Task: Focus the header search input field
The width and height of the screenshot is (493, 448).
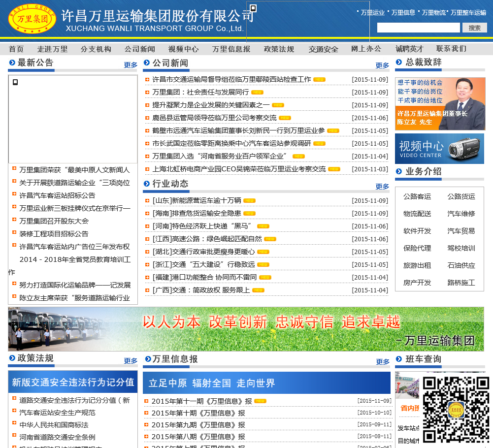Action: (x=419, y=28)
